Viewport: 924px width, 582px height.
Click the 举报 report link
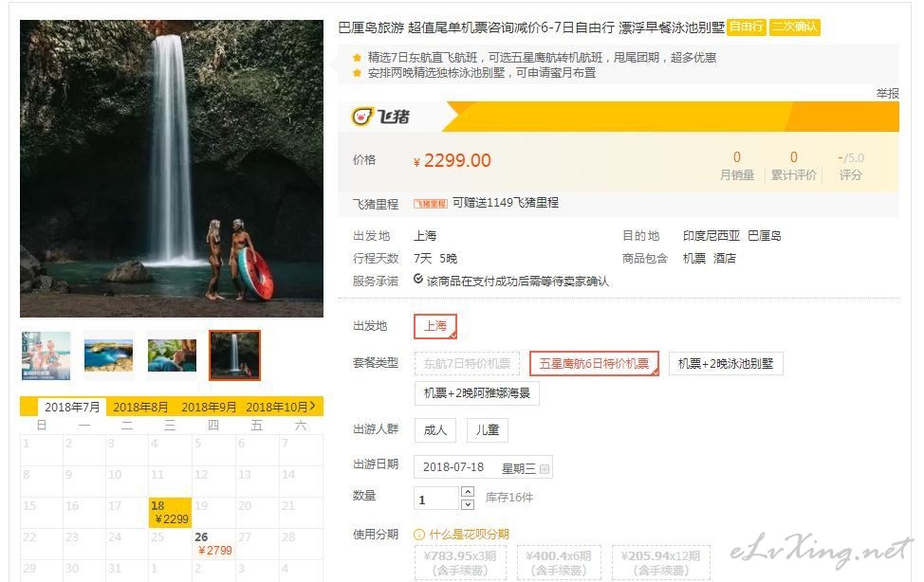[x=887, y=94]
